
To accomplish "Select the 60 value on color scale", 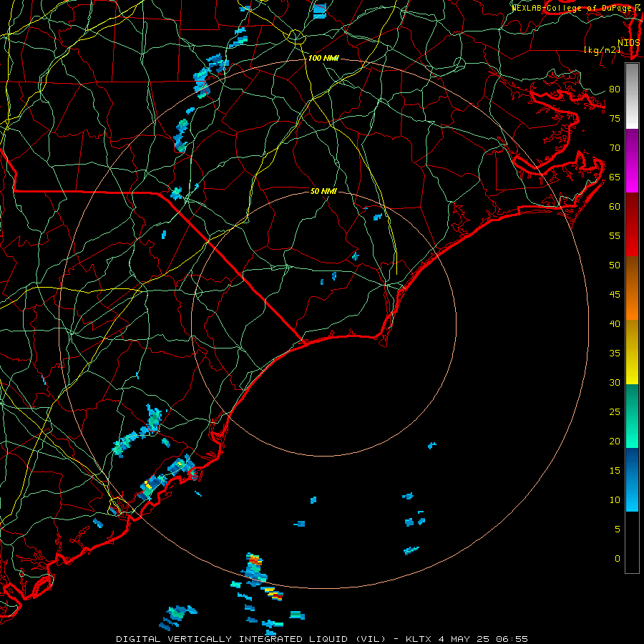I will (x=615, y=207).
